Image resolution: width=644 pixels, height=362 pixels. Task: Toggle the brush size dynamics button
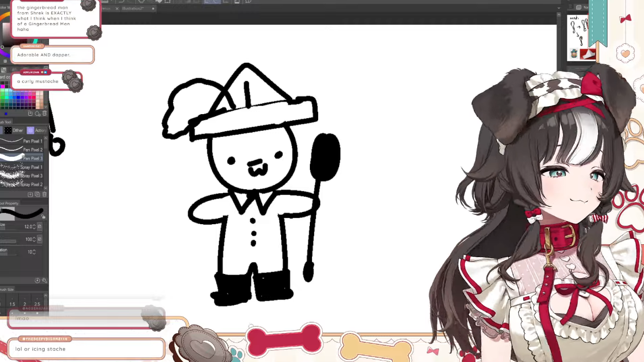pos(40,226)
